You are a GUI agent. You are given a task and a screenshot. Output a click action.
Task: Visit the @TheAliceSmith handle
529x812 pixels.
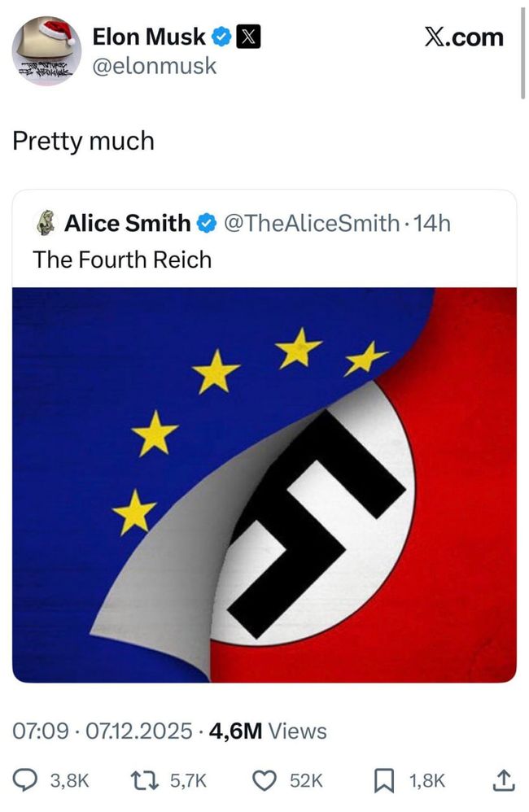pyautogui.click(x=312, y=222)
